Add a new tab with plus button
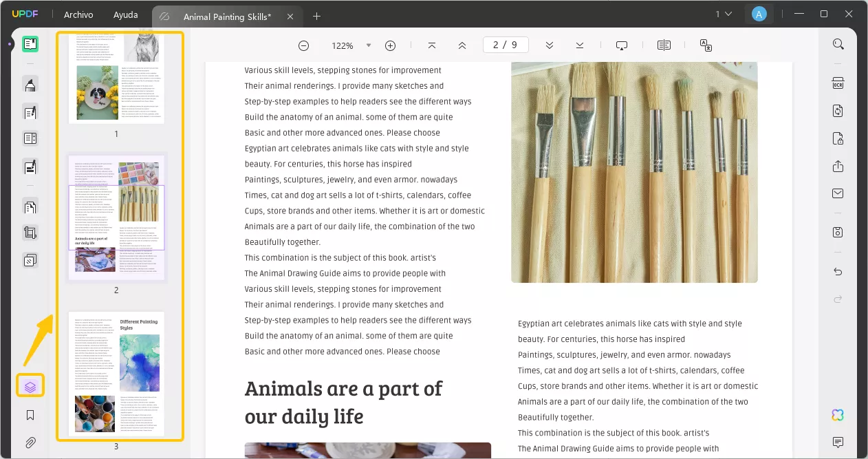868x459 pixels. coord(316,16)
